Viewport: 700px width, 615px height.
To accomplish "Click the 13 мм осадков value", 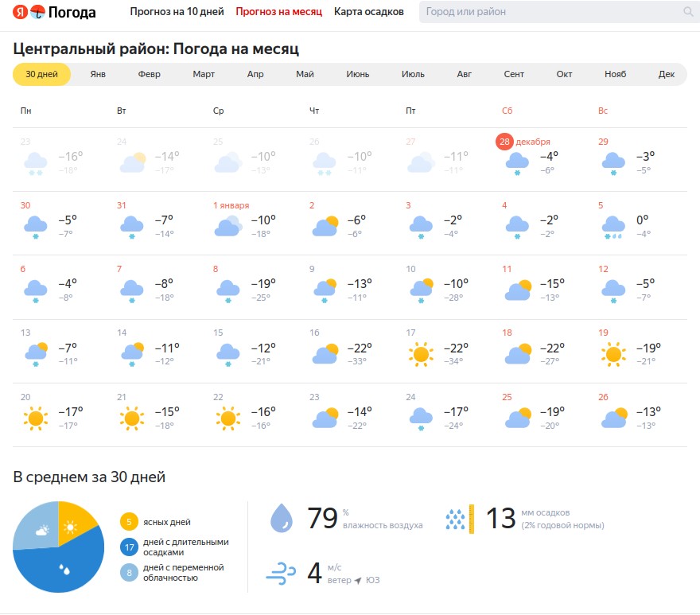I will click(x=501, y=518).
